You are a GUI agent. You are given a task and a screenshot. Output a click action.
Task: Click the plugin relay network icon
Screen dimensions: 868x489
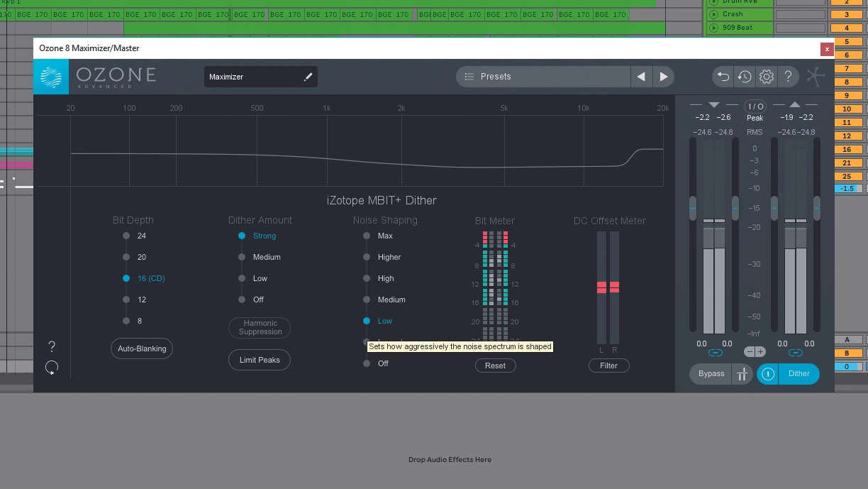click(816, 77)
